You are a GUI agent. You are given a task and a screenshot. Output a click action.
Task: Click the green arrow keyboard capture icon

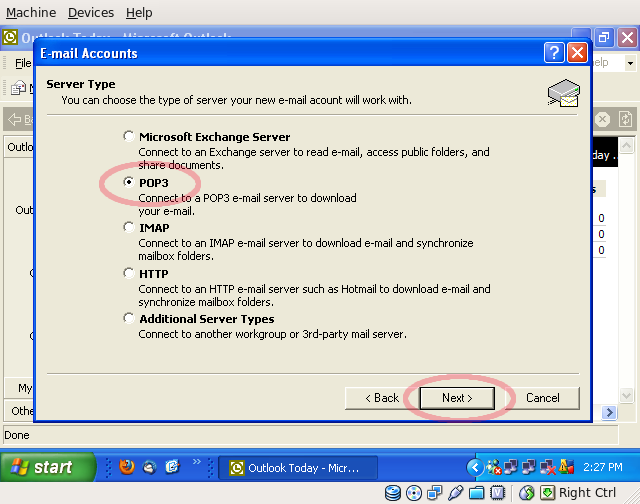click(x=548, y=493)
